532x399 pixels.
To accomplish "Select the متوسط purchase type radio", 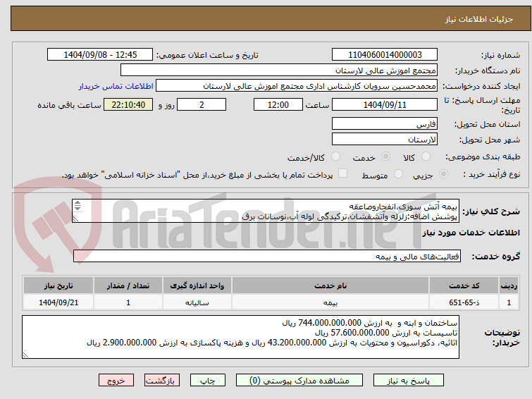I will point(398,174).
